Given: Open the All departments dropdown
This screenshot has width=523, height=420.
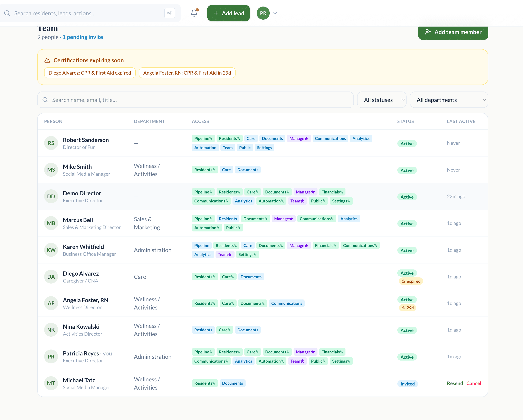Looking at the screenshot, I should click(x=449, y=100).
